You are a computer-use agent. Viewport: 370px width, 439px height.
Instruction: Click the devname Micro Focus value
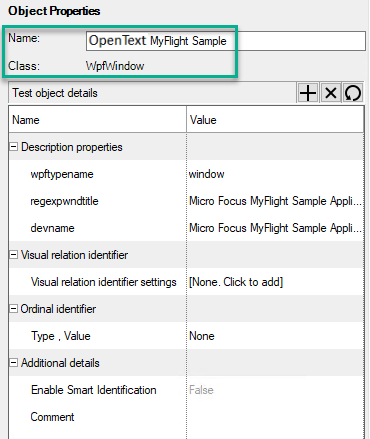click(x=275, y=228)
